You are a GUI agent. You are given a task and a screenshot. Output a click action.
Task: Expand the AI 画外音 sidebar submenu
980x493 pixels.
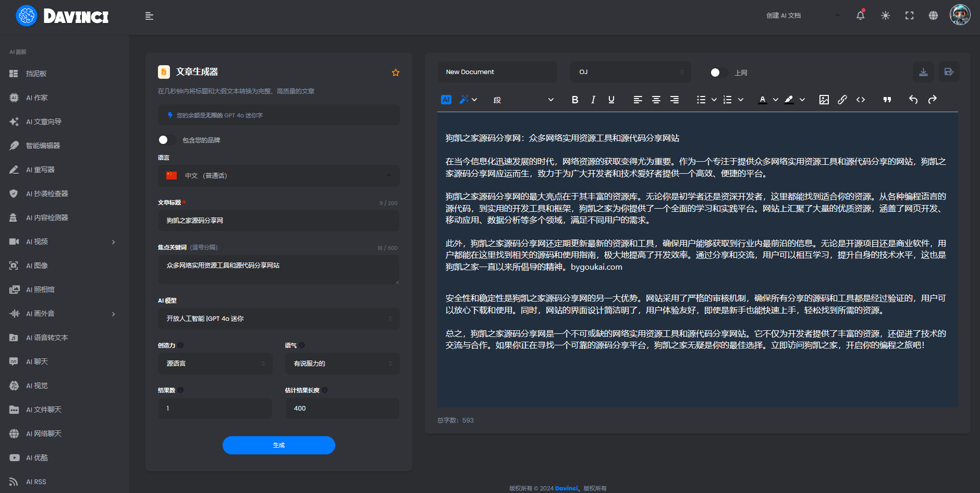coord(114,314)
